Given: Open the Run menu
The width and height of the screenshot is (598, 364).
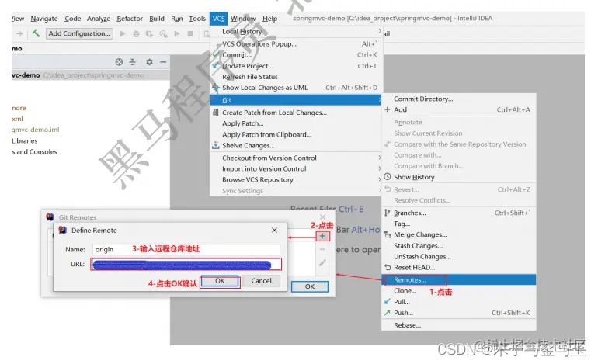Looking at the screenshot, I should coord(176,19).
